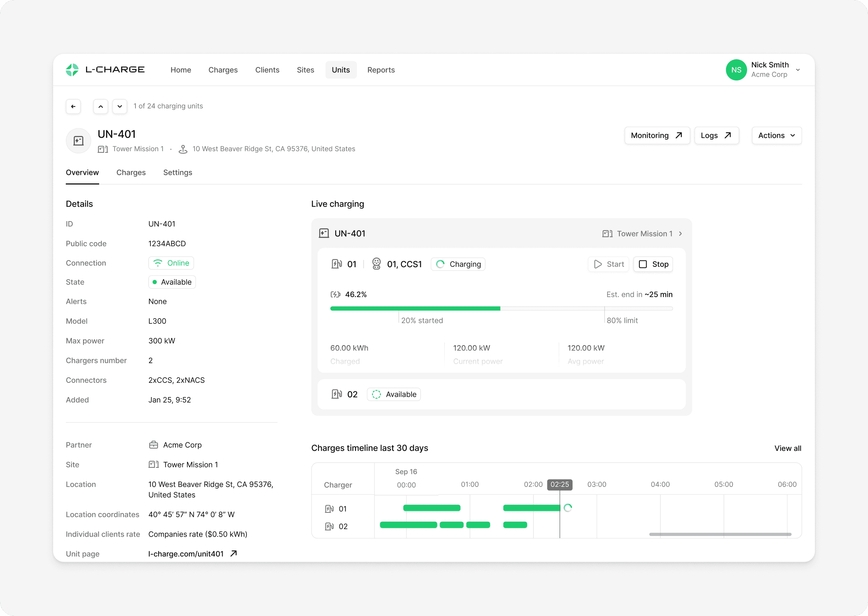Click the NS user avatar
This screenshot has height=616, width=868.
pos(736,70)
